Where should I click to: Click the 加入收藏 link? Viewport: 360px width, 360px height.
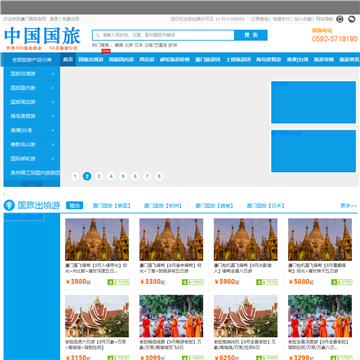[303, 19]
